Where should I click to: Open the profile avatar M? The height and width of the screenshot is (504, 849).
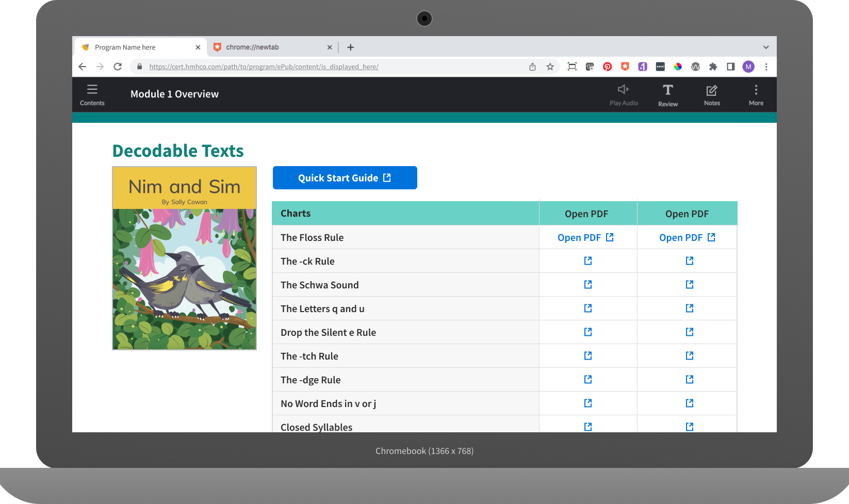tap(748, 67)
